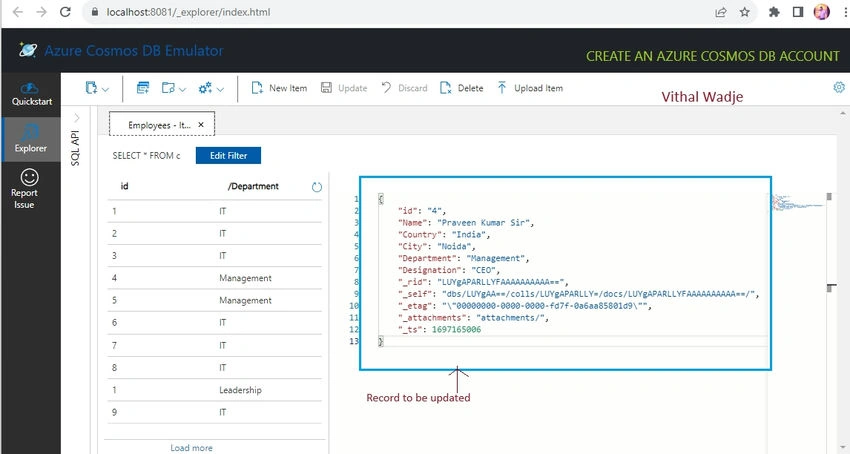Screen dimensions: 850x454
Task: Select item id 4 Management row
Action: pos(215,278)
